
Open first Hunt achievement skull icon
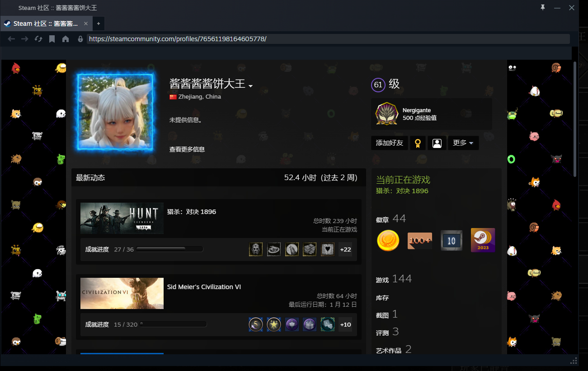pyautogui.click(x=256, y=249)
